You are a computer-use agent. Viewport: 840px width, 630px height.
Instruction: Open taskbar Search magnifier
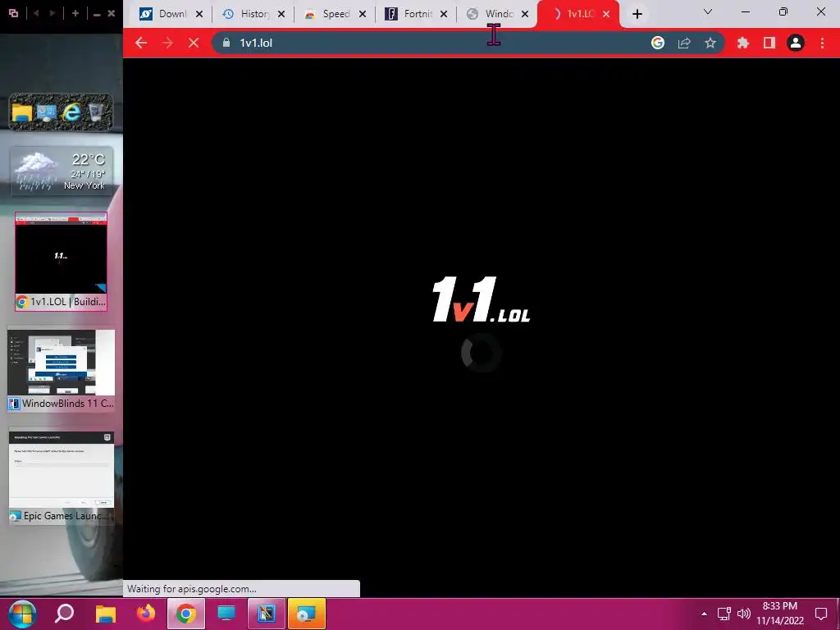coord(64,614)
